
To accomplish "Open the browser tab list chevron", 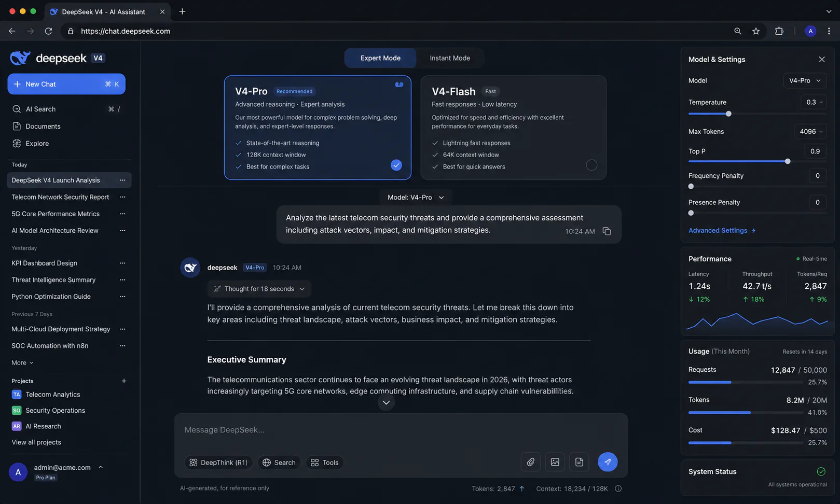I will point(829,11).
